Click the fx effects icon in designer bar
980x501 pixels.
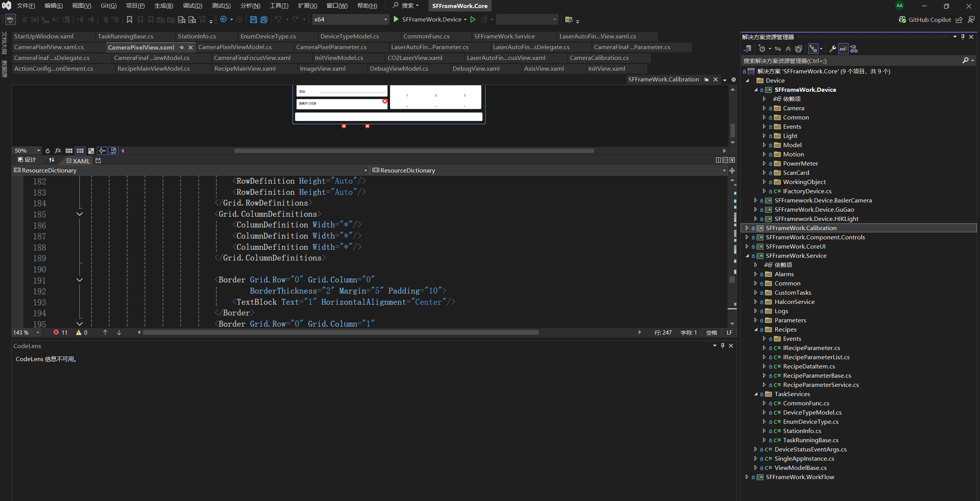click(58, 151)
